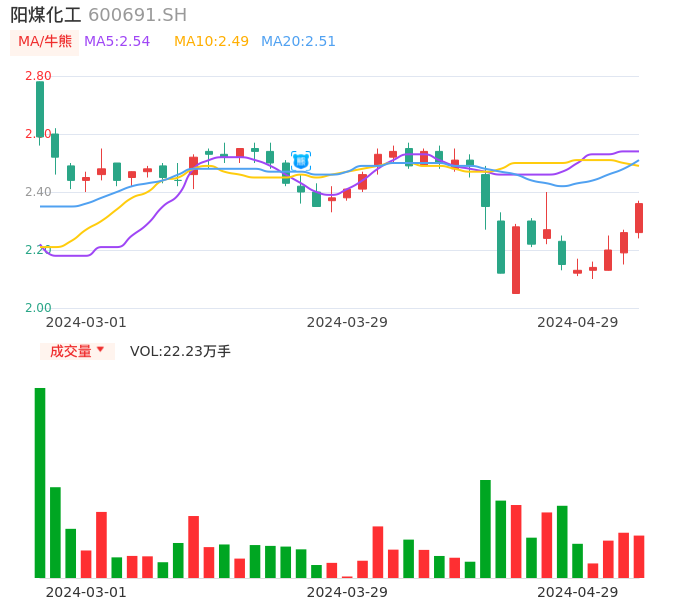This screenshot has width=686, height=606.
Task: Click the red triangle arrow beside 成交量
Action: [100, 350]
